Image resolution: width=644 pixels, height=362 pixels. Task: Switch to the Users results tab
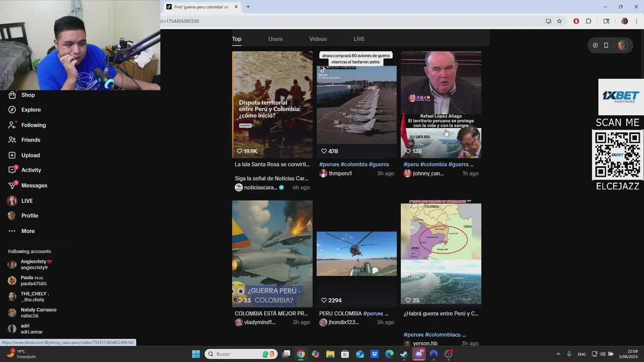[x=275, y=39]
